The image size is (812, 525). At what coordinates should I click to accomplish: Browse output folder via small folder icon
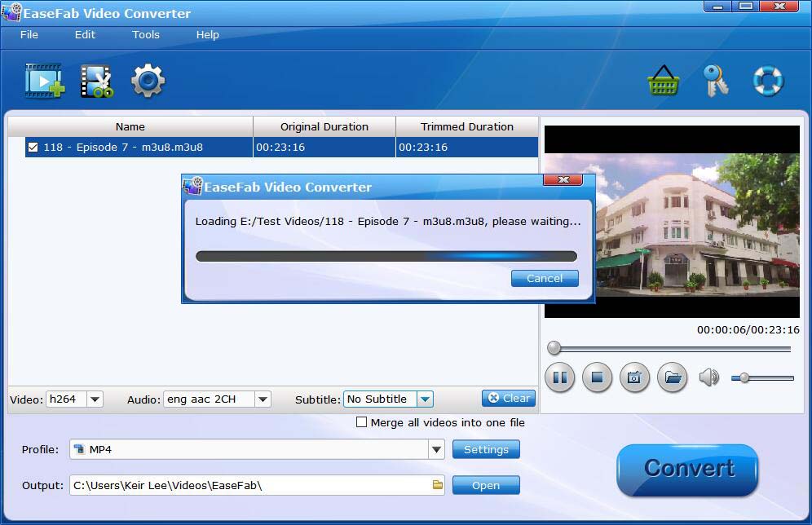tap(438, 484)
